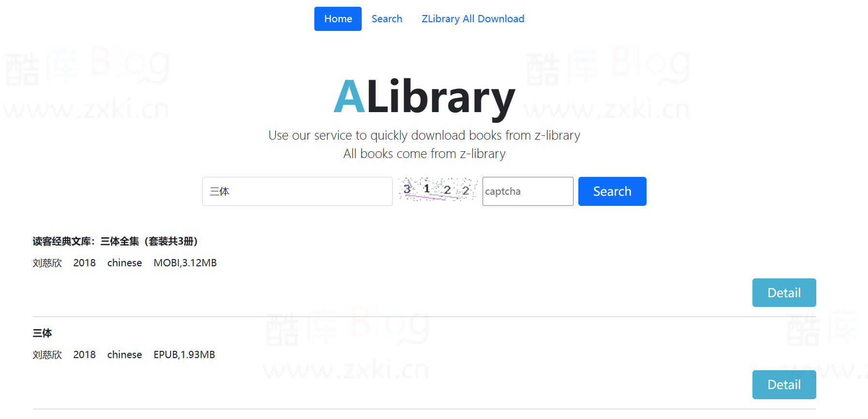The height and width of the screenshot is (419, 868).
Task: Click year 2018 in the EPUB row
Action: (x=85, y=355)
